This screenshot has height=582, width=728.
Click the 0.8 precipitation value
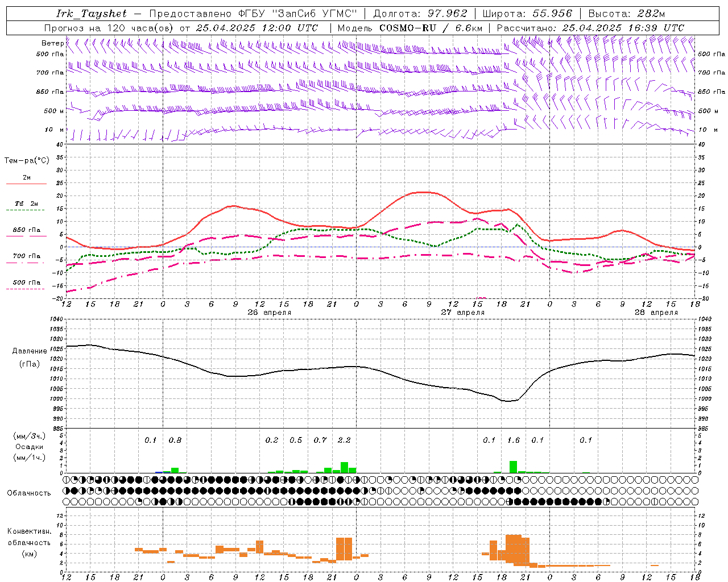[x=175, y=440]
